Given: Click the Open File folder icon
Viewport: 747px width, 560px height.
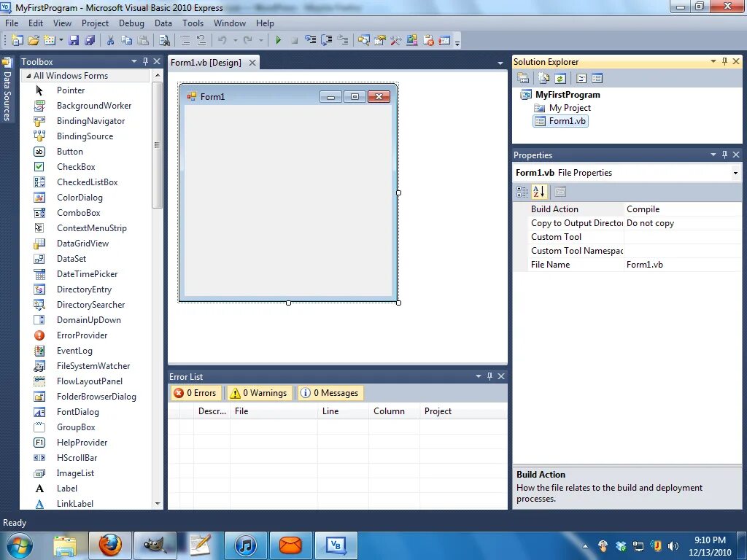Looking at the screenshot, I should tap(34, 41).
